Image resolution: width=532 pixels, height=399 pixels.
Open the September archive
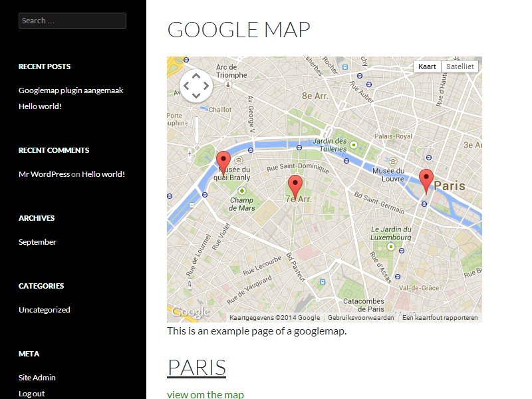(x=37, y=242)
